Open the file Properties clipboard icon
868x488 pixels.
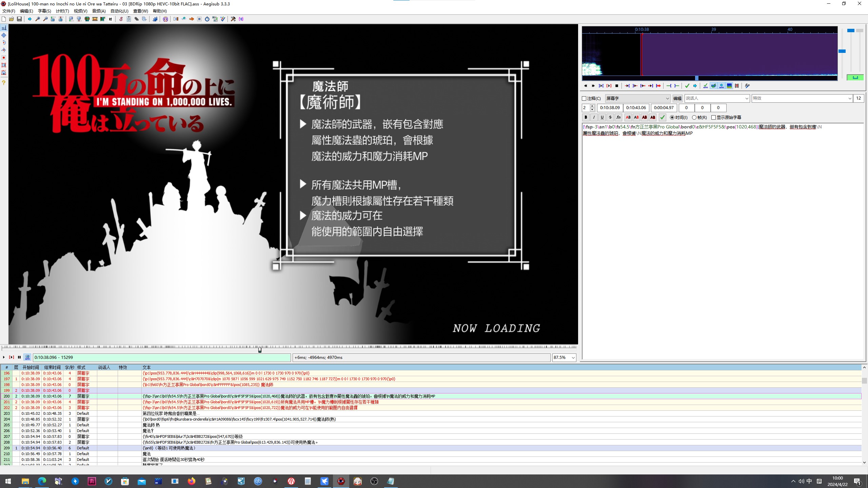pos(129,19)
